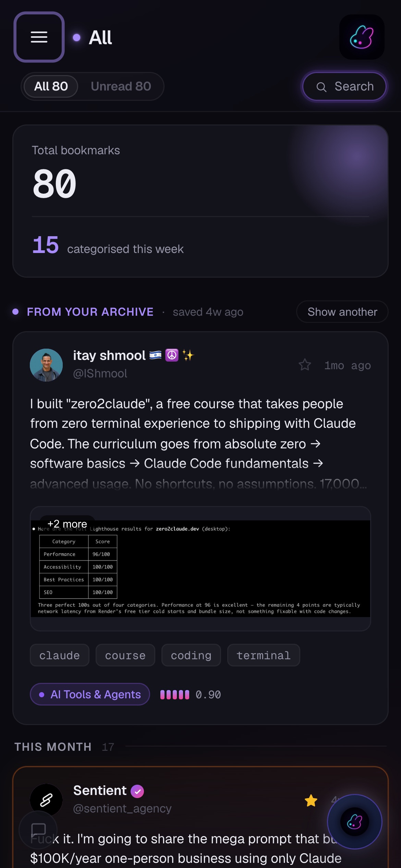This screenshot has height=868, width=401.
Task: Switch to the All 80 tab
Action: (51, 86)
